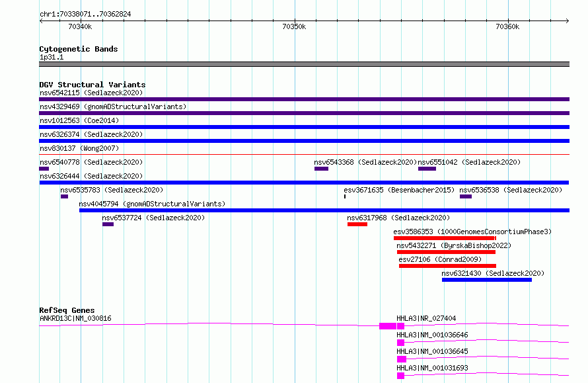Click the purple bar under nsv6551042
The image size is (588, 383).
click(x=427, y=169)
